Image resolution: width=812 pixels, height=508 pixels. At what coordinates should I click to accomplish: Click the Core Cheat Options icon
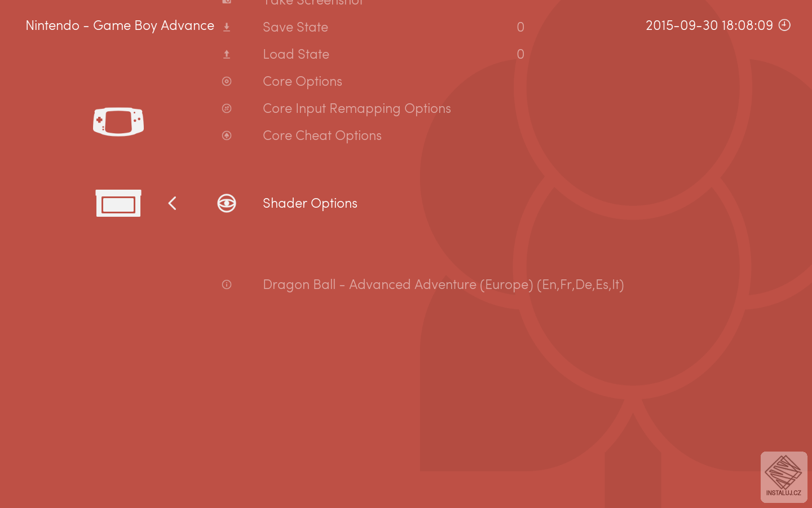coord(227,135)
